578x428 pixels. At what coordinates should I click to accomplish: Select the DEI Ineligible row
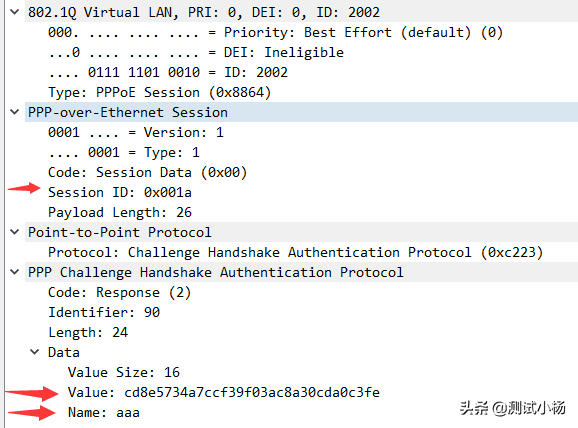click(x=196, y=52)
